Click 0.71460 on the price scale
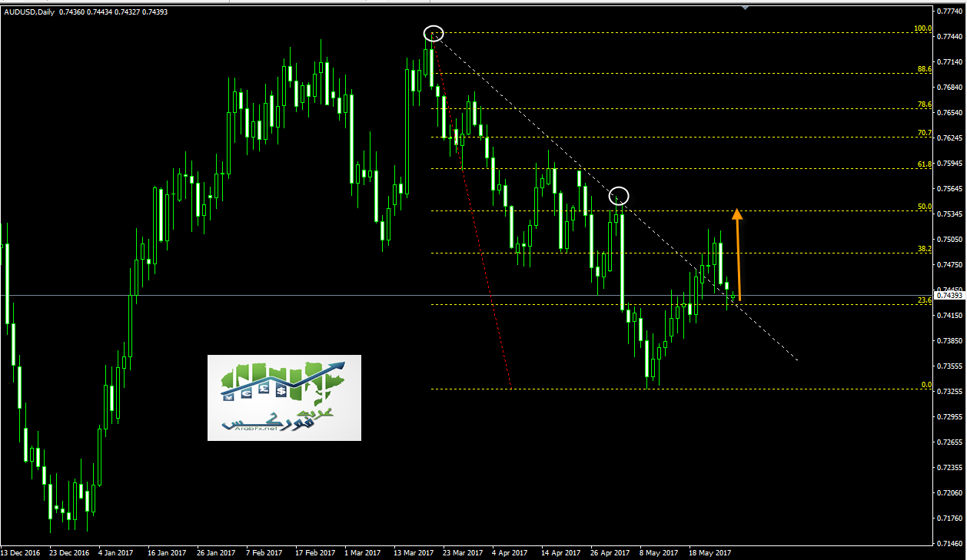Image resolution: width=967 pixels, height=560 pixels. point(951,544)
